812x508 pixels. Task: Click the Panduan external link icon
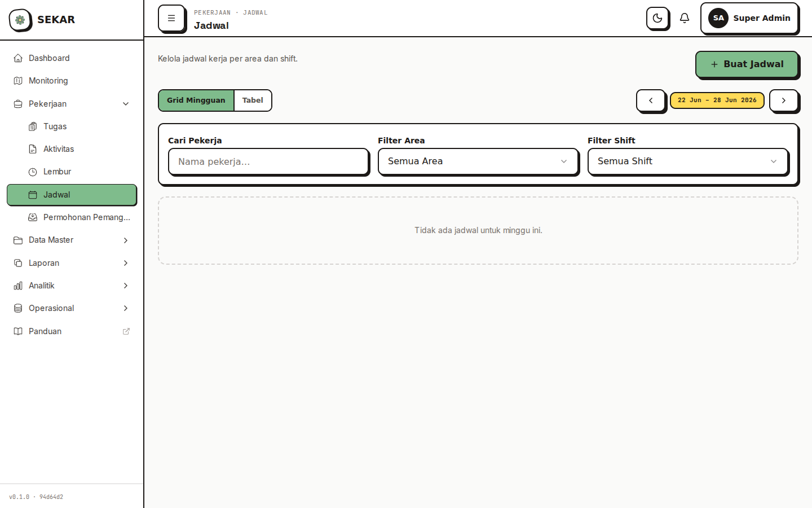click(x=126, y=331)
